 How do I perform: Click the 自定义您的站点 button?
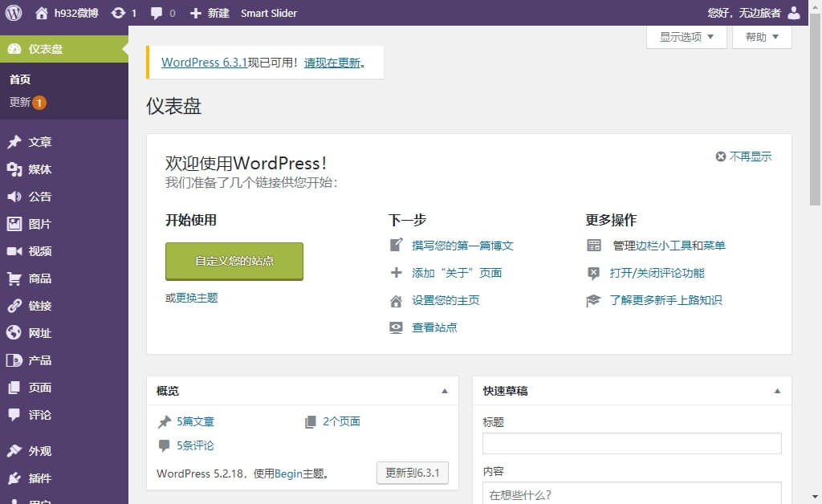point(234,261)
